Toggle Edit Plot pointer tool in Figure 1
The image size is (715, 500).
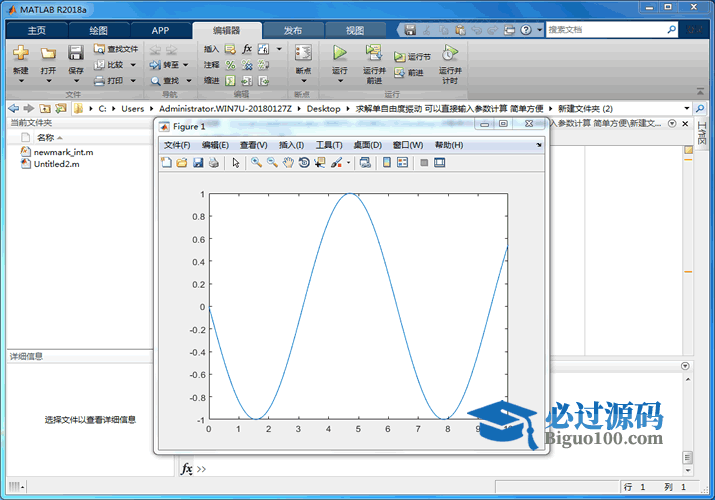(236, 163)
